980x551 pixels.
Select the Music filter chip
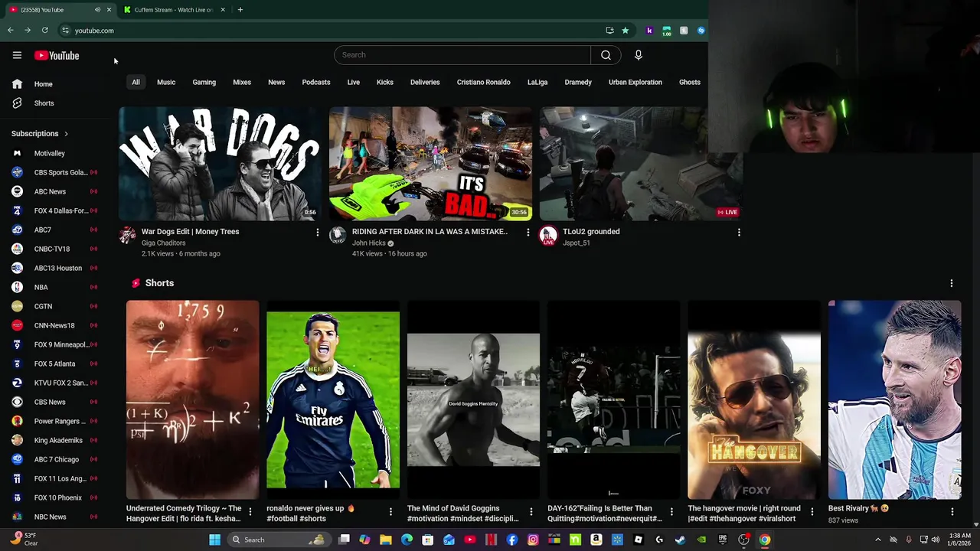pos(166,82)
